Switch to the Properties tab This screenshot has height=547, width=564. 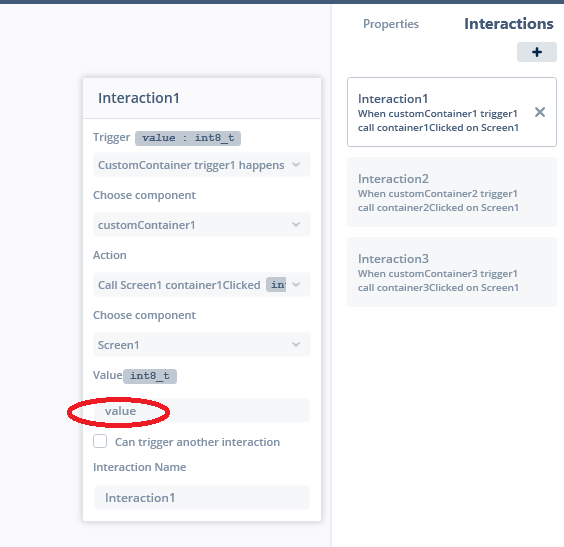[391, 24]
